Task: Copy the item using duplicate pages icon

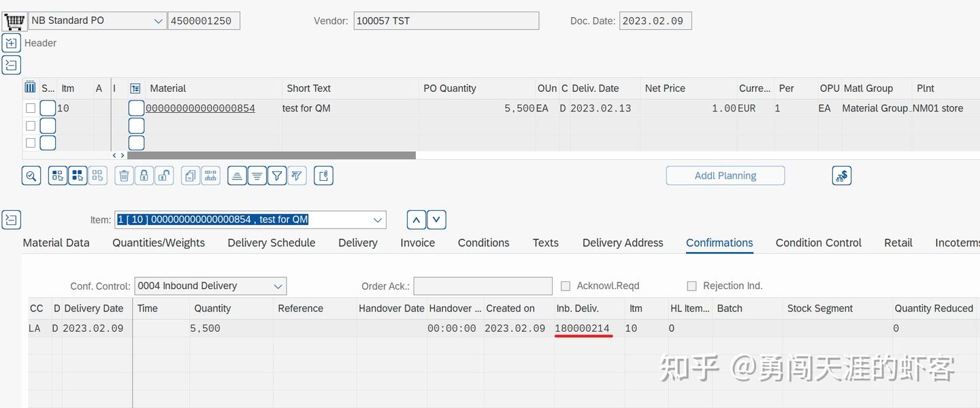Action: 190,175
